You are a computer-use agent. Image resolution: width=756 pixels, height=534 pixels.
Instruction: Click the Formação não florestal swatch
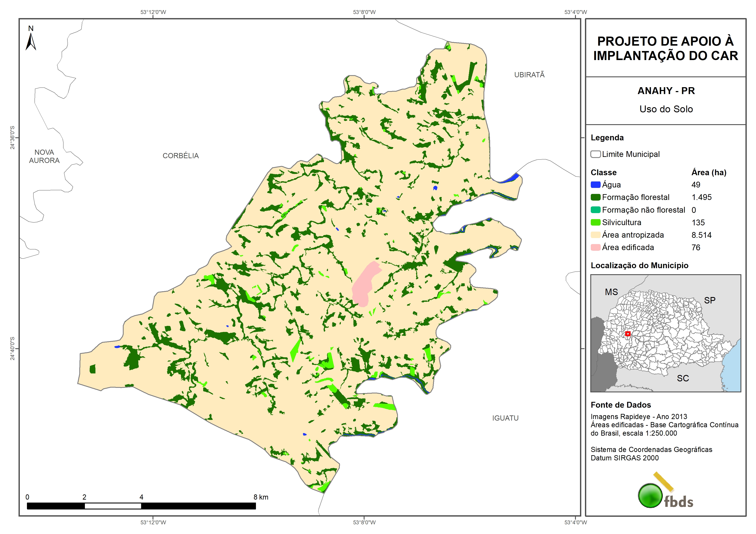(x=595, y=210)
